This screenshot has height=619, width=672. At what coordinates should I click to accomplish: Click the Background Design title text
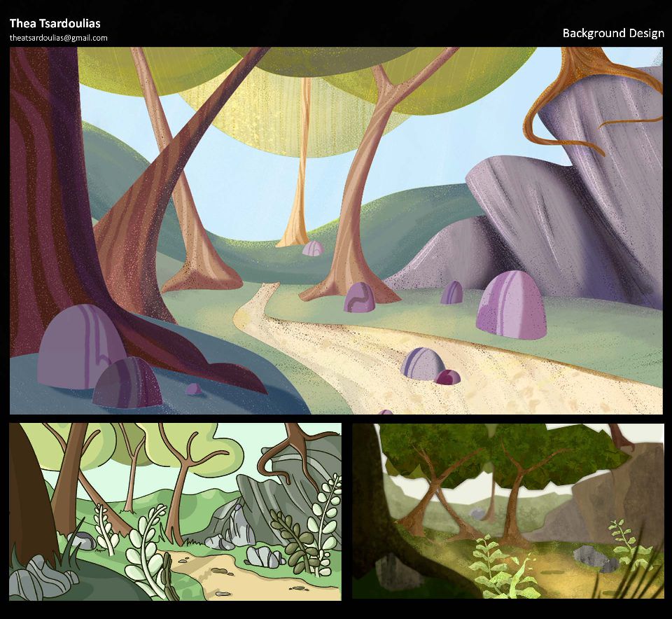613,33
